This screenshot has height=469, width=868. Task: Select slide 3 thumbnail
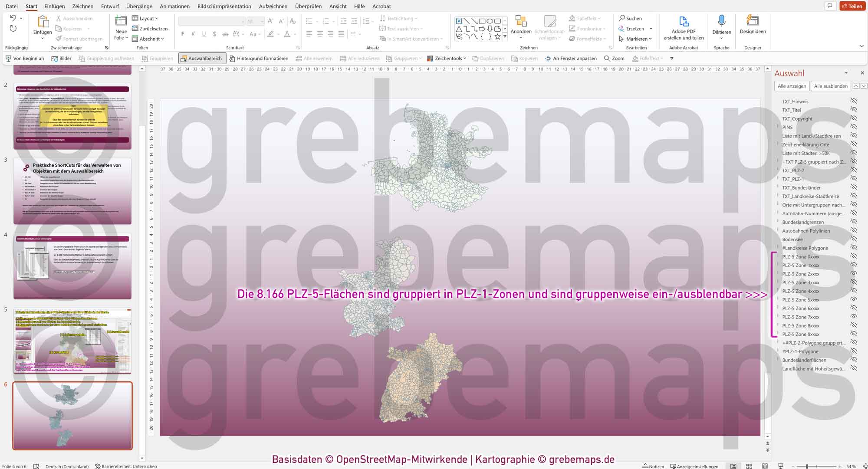pyautogui.click(x=72, y=191)
